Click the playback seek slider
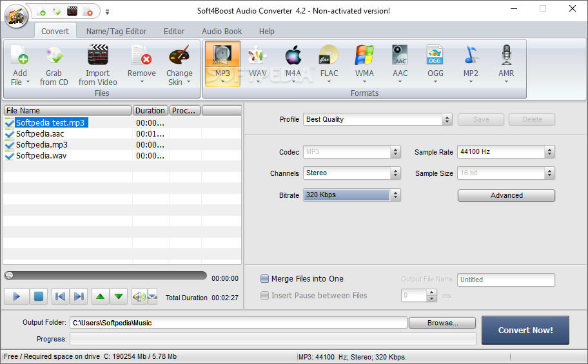Screen dimensions: 588x364 pos(105,276)
